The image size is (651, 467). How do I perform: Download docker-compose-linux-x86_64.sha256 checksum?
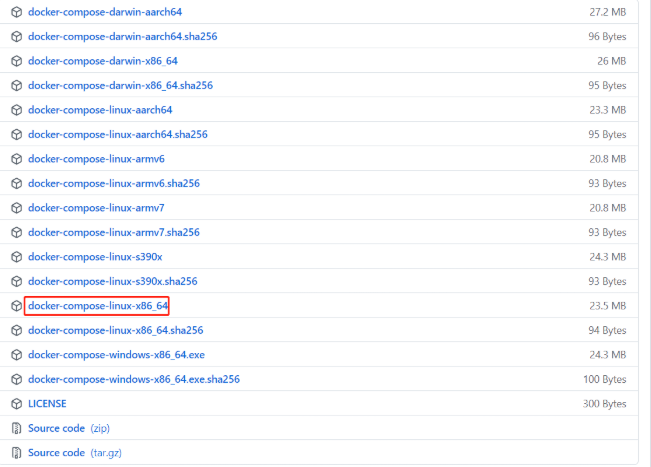coord(115,330)
